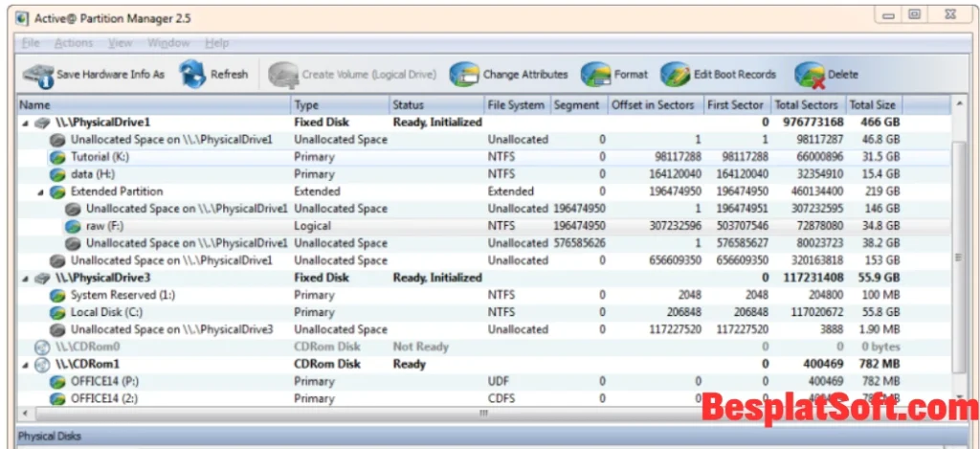Sort by the Total Sectors column header
This screenshot has width=980, height=449.
point(809,105)
